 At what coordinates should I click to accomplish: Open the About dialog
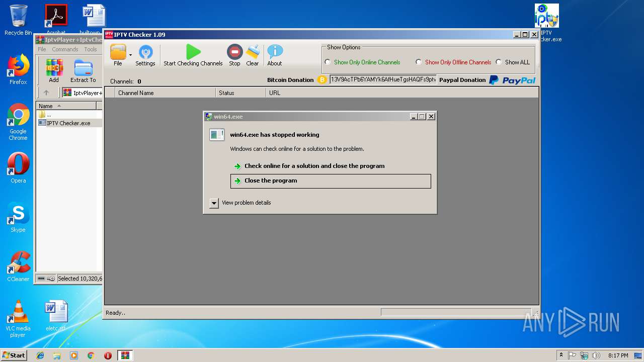(x=275, y=55)
